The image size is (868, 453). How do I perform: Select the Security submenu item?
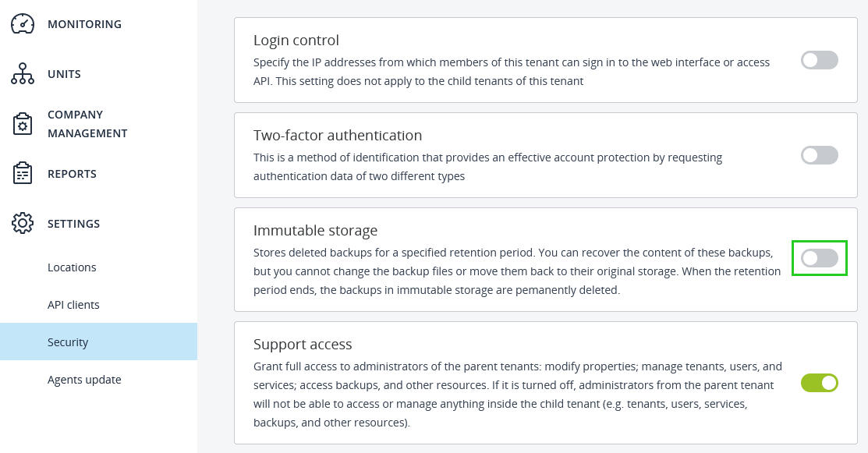(68, 342)
